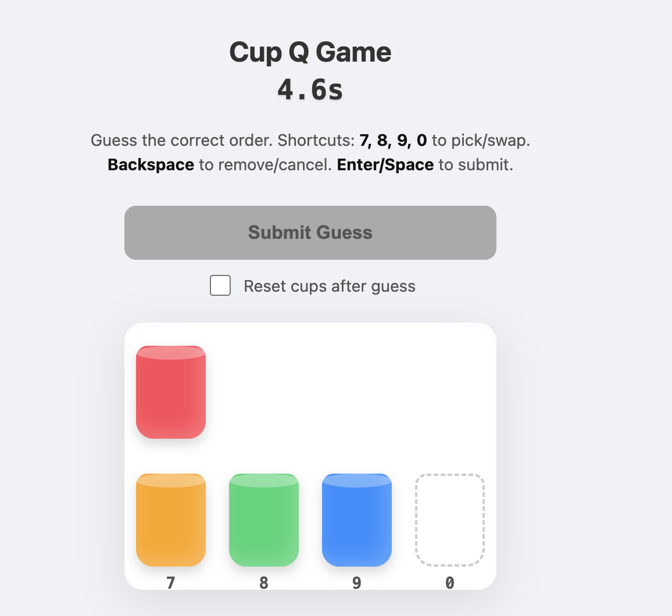Click the empty dashed slot 0

click(449, 520)
